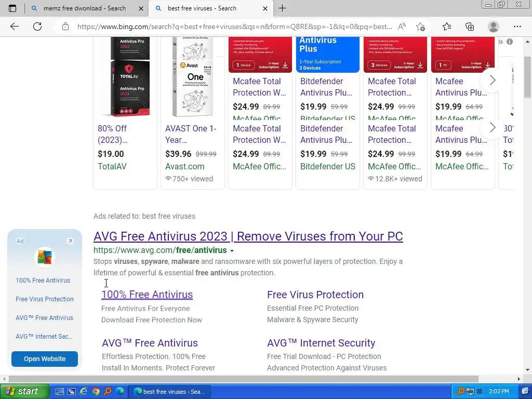Click 'Free Virus Protection' in Ad side card
Screen dimensions: 532x399
(x=45, y=299)
